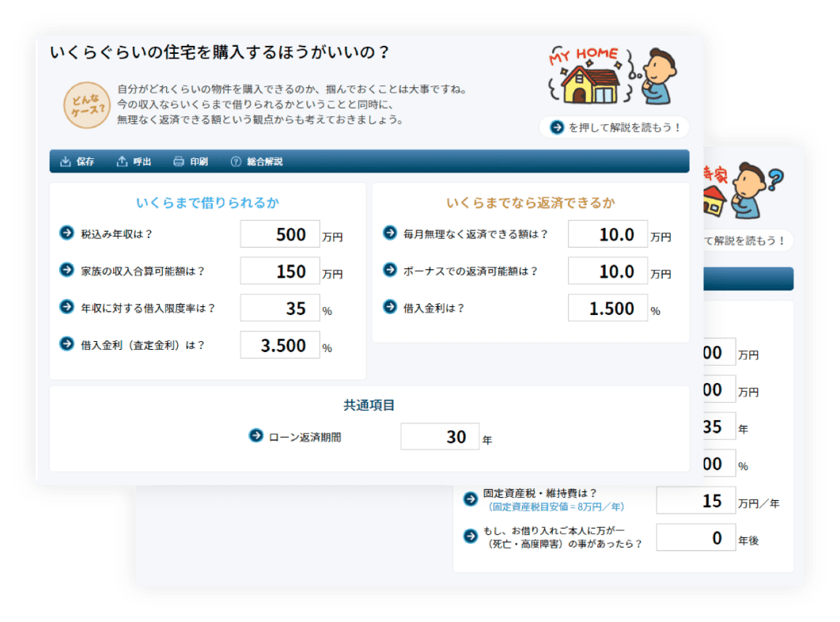840x622 pixels.
Task: Select the 借入限度率 field showing 35
Action: pos(280,309)
